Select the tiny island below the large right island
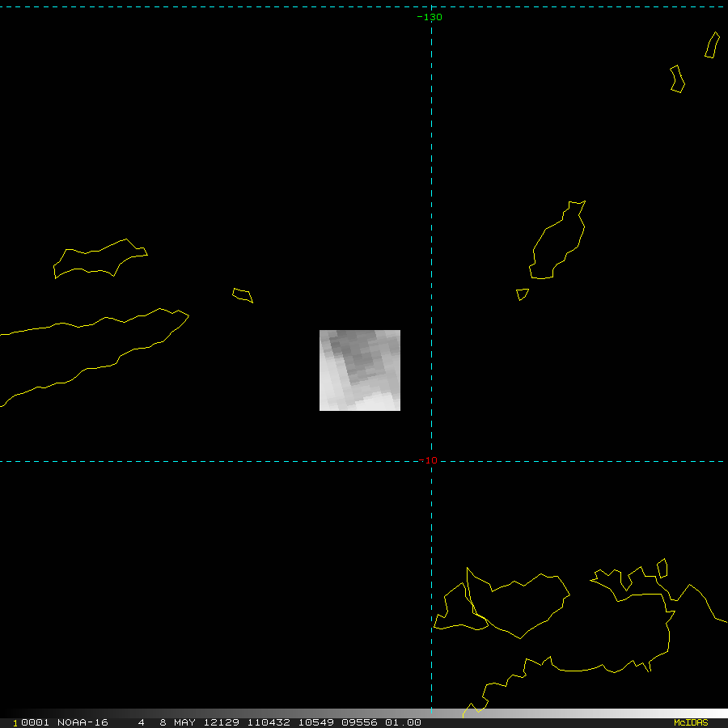728x728 pixels. (522, 294)
